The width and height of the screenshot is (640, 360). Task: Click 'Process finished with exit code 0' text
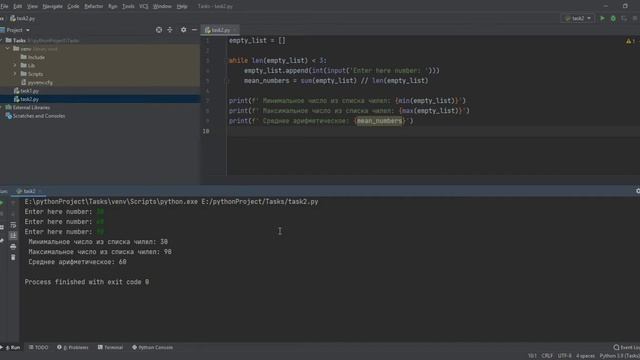point(87,282)
